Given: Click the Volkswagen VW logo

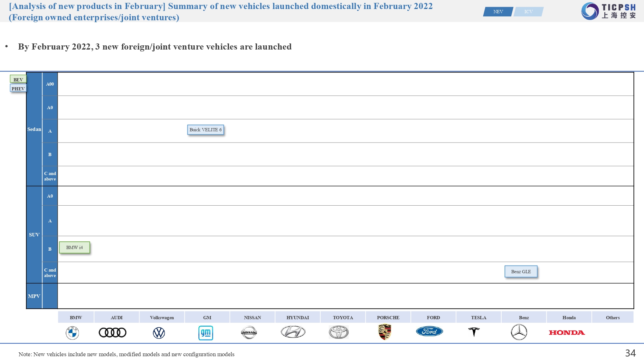Looking at the screenshot, I should point(159,333).
